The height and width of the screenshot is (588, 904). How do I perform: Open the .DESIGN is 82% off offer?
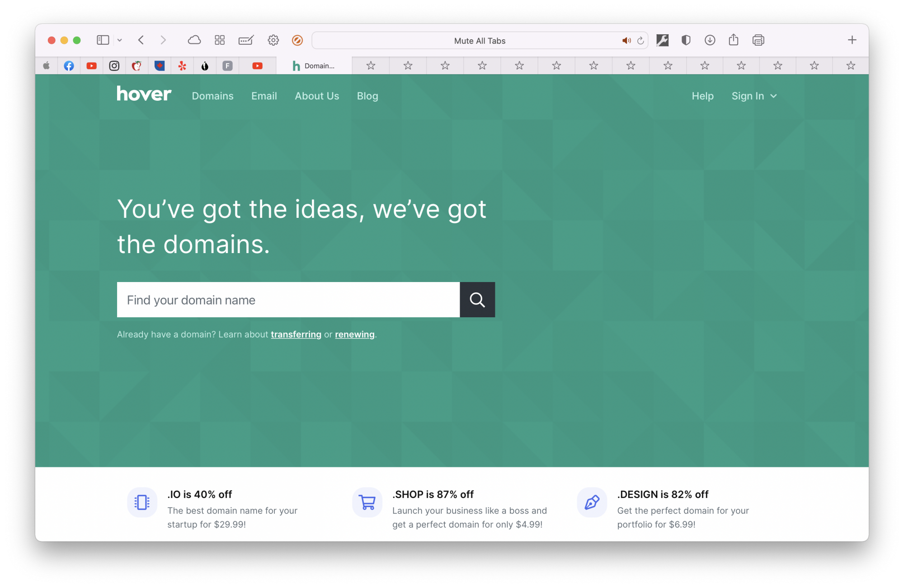(663, 494)
